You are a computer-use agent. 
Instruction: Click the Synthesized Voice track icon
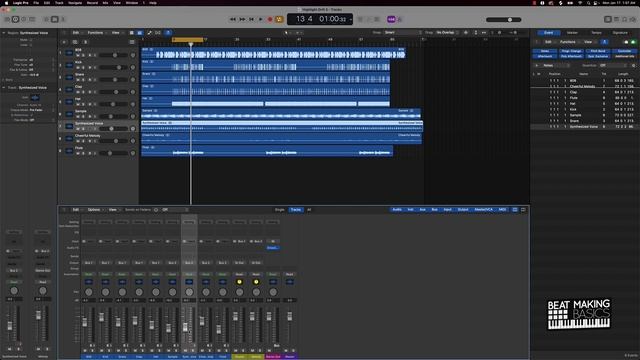pyautogui.click(x=69, y=126)
